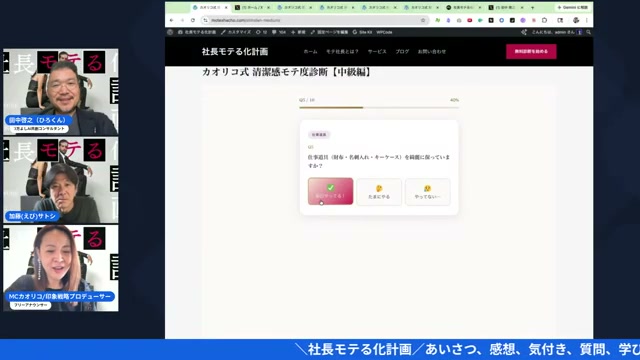The image size is (640, 360).
Task: Open カスタマイズ in the admin bar
Action: [x=236, y=32]
